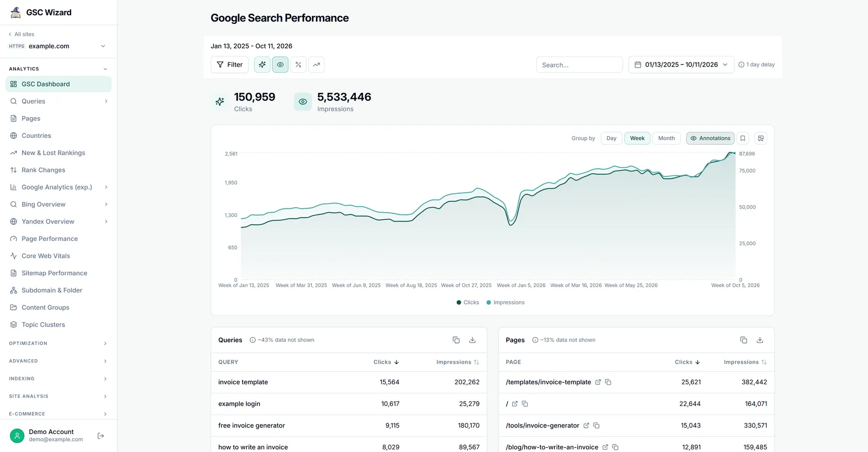
Task: Click the Demo Account avatar
Action: [17, 436]
